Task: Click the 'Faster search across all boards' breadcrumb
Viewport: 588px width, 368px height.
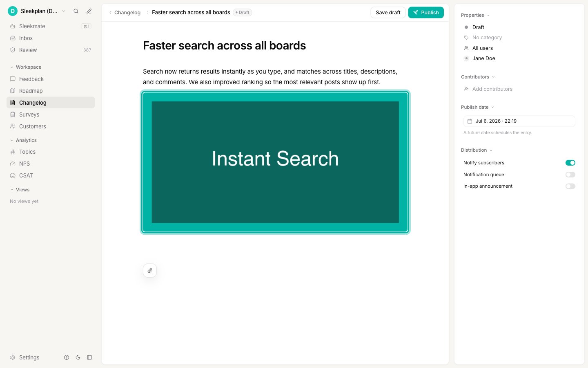Action: pyautogui.click(x=191, y=13)
